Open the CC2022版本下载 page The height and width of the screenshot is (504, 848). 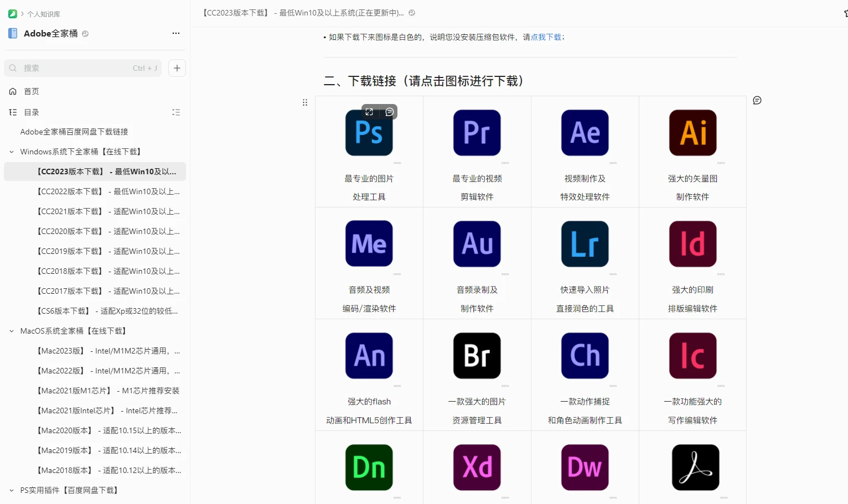108,191
